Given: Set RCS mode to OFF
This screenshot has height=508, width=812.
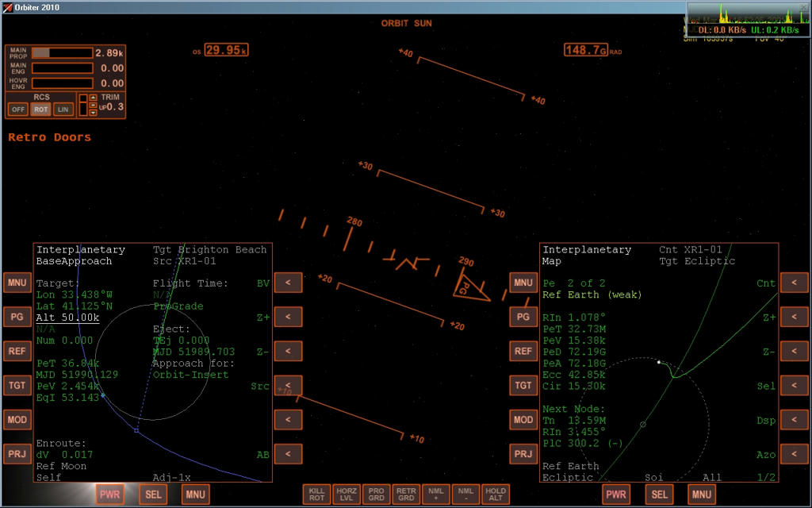Looking at the screenshot, I should coord(18,110).
